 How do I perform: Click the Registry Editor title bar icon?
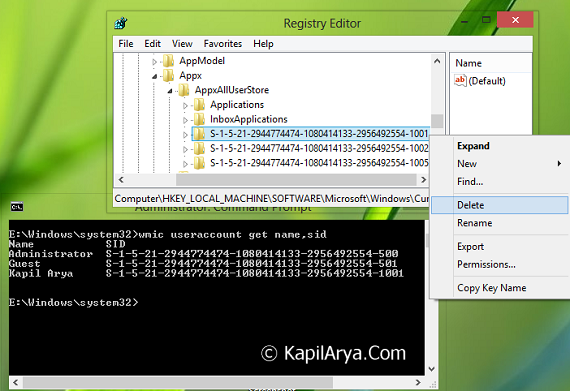pyautogui.click(x=120, y=23)
